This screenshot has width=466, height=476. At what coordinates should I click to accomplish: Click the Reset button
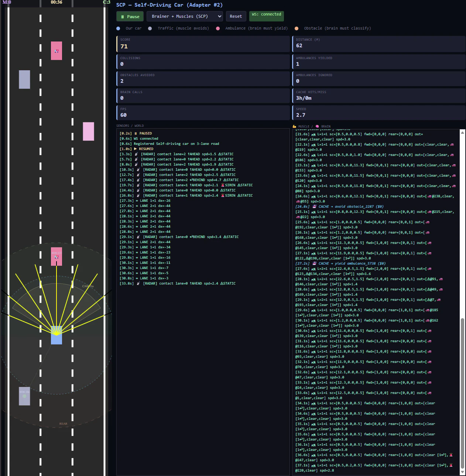pyautogui.click(x=236, y=17)
